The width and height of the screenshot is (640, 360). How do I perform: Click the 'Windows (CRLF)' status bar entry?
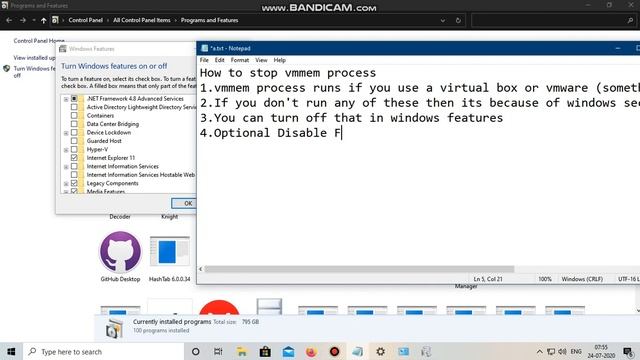[582, 279]
